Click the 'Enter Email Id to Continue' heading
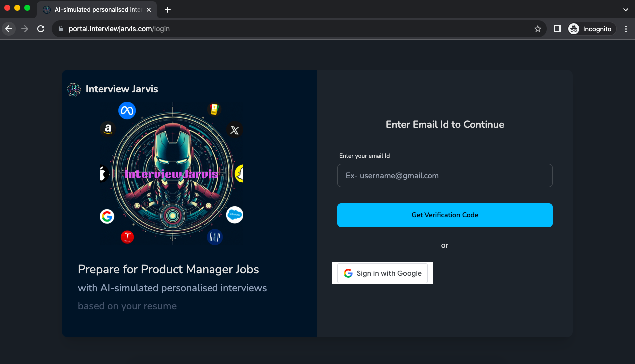The image size is (635, 364). pyautogui.click(x=445, y=124)
